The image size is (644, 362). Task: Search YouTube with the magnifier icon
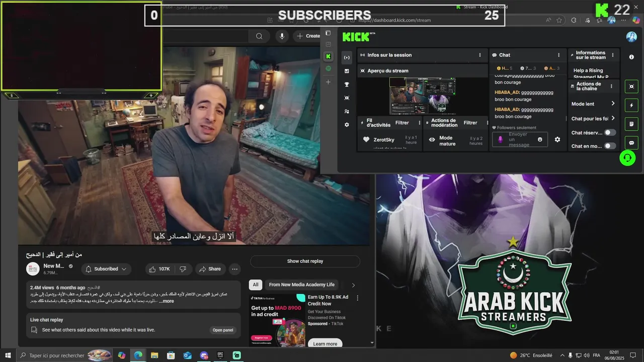259,36
